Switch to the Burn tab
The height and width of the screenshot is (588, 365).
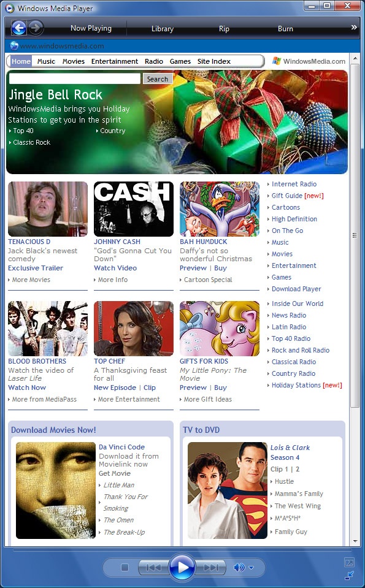tap(285, 28)
